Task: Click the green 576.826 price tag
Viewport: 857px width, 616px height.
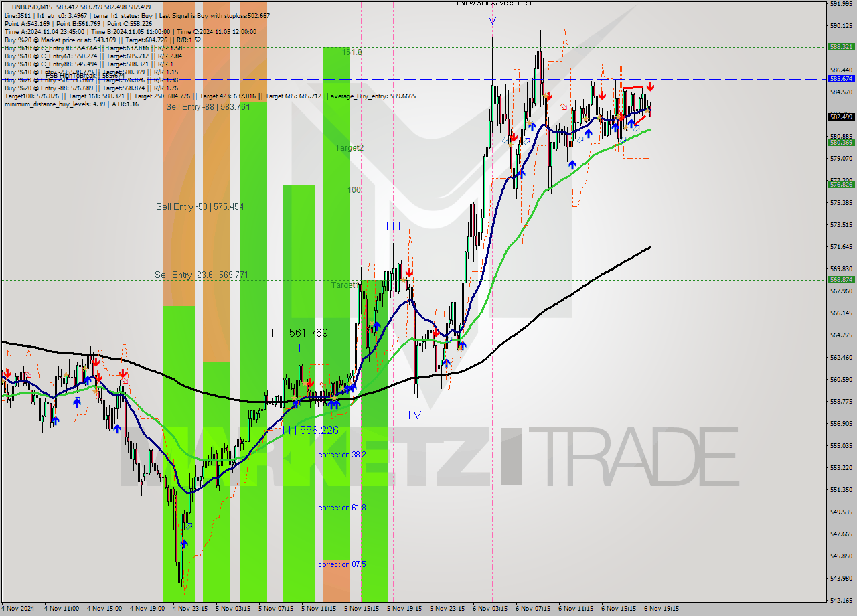Action: [x=841, y=185]
